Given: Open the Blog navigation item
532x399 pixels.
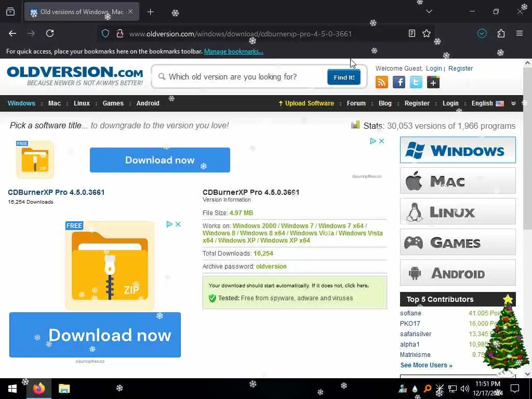Looking at the screenshot, I should pos(385,103).
